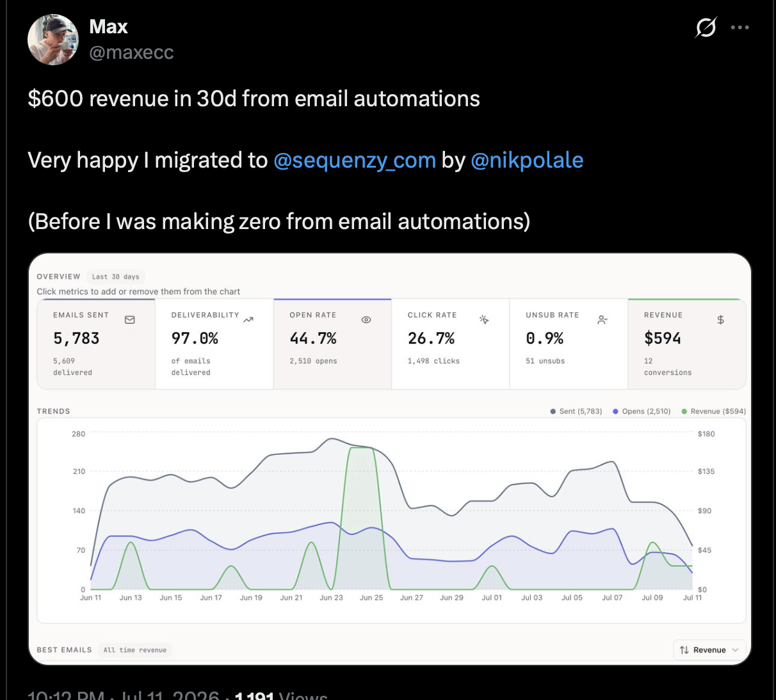Click the 44.7% open rate value
The height and width of the screenshot is (700, 776).
[313, 338]
